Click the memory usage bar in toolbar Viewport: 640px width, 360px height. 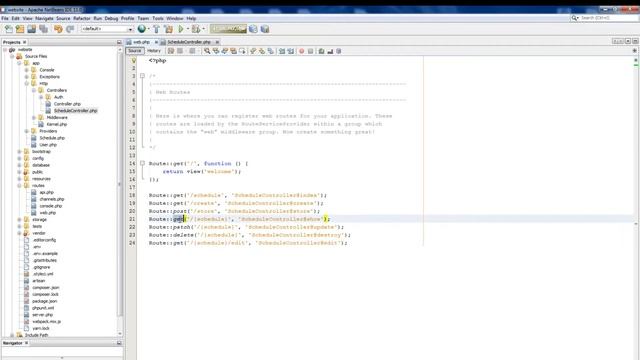click(x=228, y=29)
